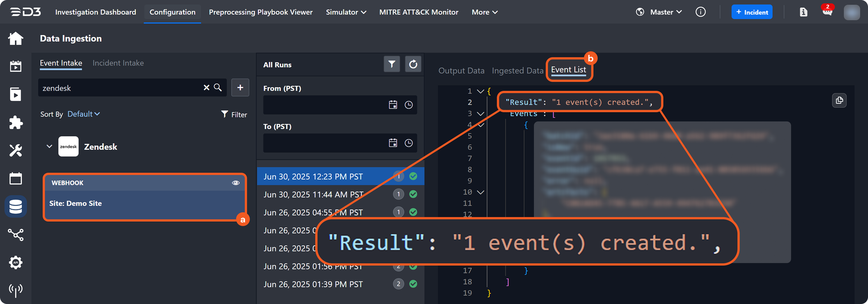868x304 pixels.
Task: Expand the Simulator menu
Action: tap(346, 12)
